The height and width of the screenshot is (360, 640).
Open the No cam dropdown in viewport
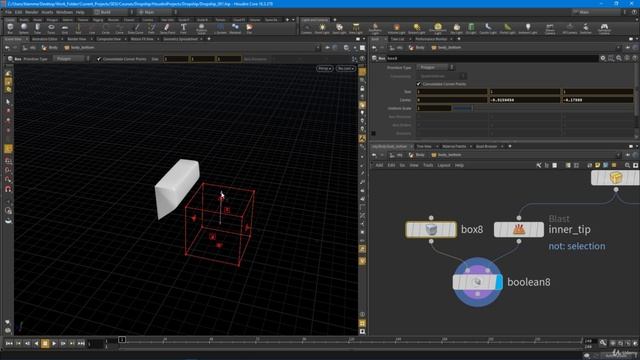point(345,69)
